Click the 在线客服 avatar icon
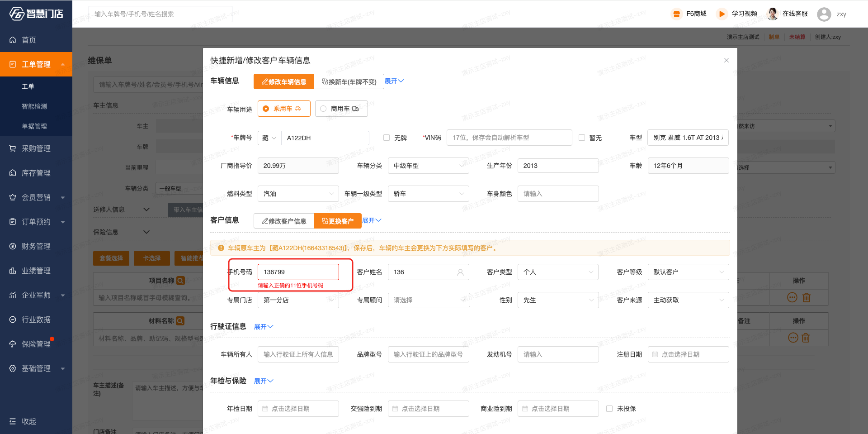Image resolution: width=868 pixels, height=434 pixels. click(772, 14)
